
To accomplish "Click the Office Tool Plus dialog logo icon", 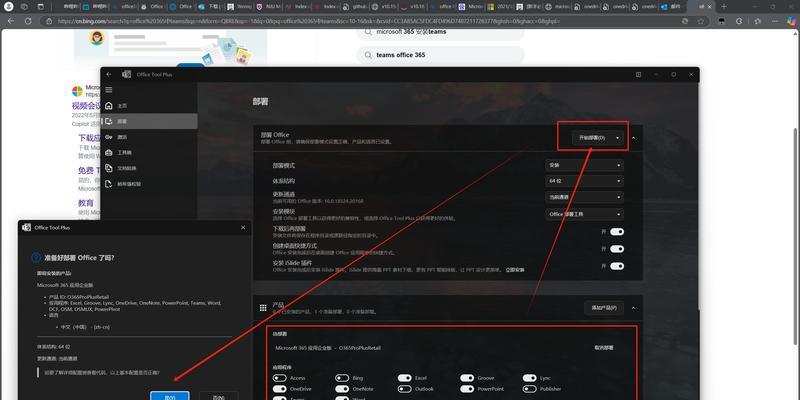I will 27,228.
